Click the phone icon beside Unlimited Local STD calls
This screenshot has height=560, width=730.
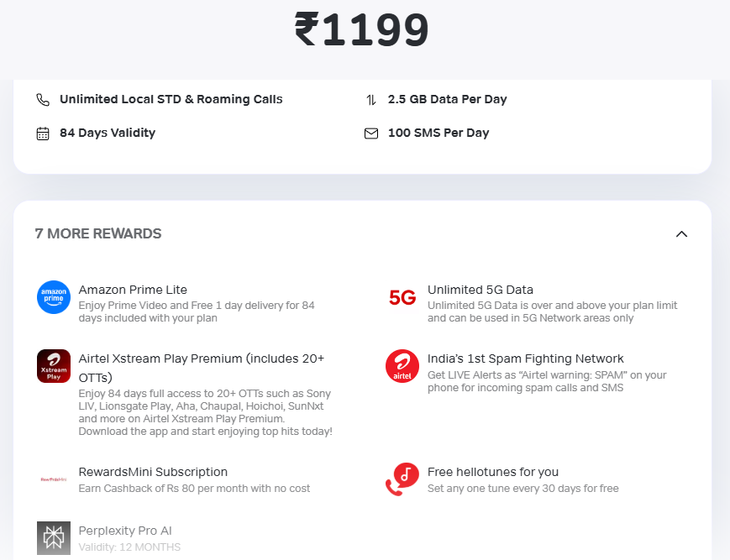coord(43,99)
